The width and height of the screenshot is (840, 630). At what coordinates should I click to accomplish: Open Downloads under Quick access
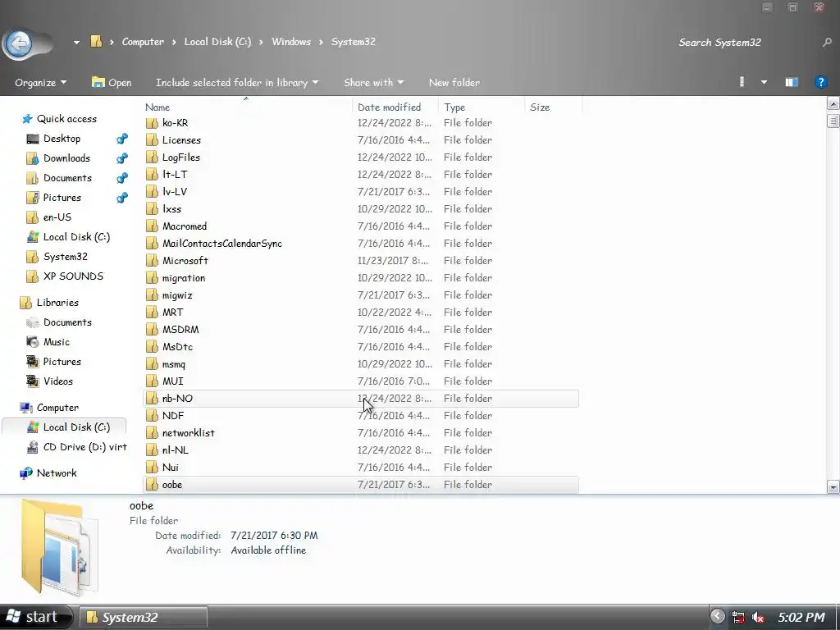(66, 158)
